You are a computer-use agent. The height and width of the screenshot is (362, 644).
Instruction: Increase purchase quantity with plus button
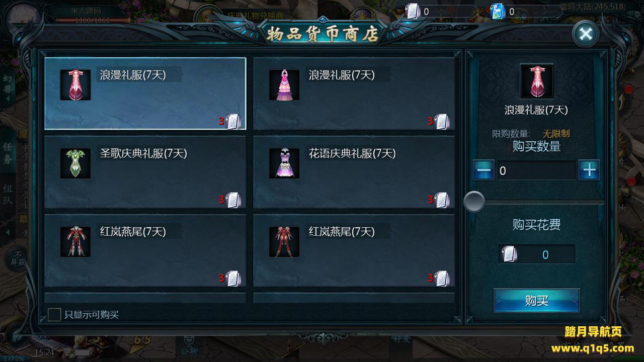pyautogui.click(x=589, y=171)
